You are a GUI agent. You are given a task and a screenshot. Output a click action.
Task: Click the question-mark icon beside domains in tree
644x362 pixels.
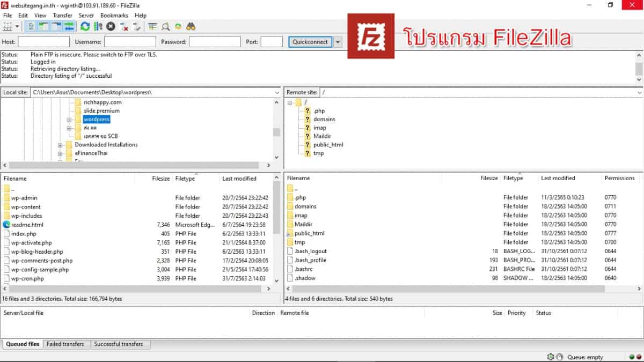(x=308, y=119)
